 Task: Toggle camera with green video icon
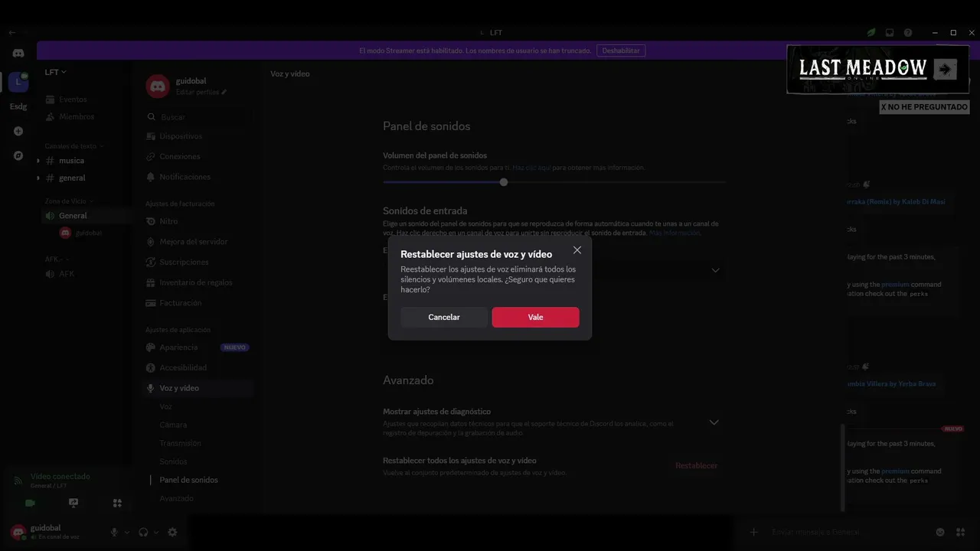30,503
